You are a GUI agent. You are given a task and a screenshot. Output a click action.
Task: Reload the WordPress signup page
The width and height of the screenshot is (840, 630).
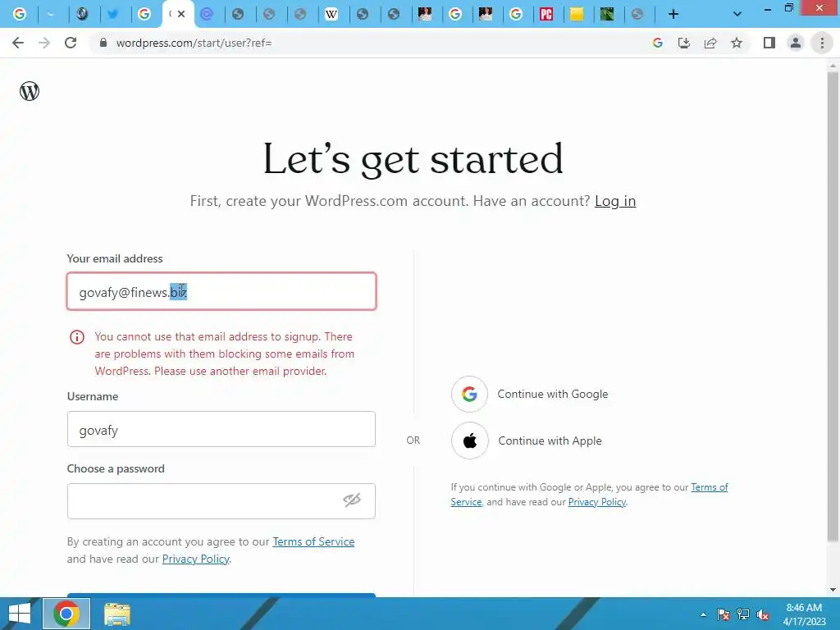tap(71, 43)
